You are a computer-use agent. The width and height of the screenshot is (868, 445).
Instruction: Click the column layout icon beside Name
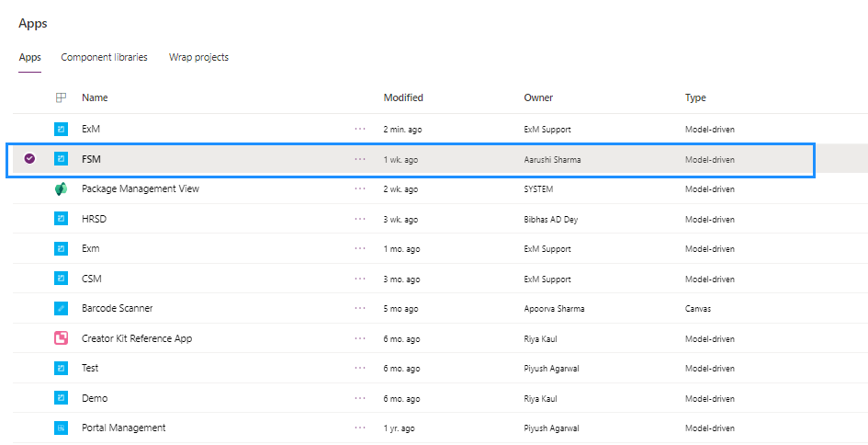pyautogui.click(x=61, y=97)
